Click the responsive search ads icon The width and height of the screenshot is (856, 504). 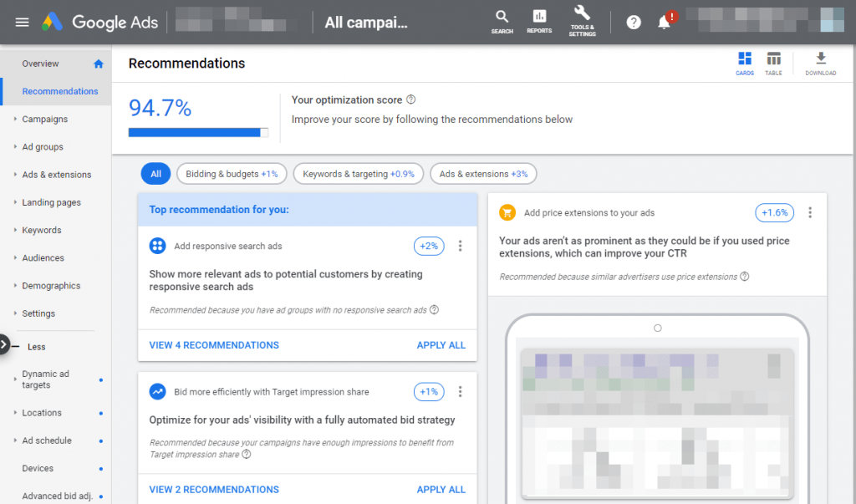click(158, 246)
